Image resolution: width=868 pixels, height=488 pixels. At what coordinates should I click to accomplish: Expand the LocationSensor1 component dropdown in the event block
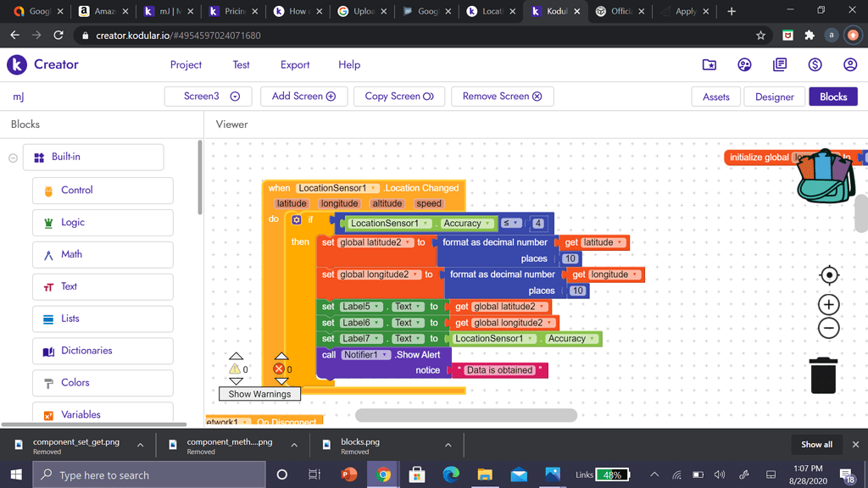click(x=374, y=188)
